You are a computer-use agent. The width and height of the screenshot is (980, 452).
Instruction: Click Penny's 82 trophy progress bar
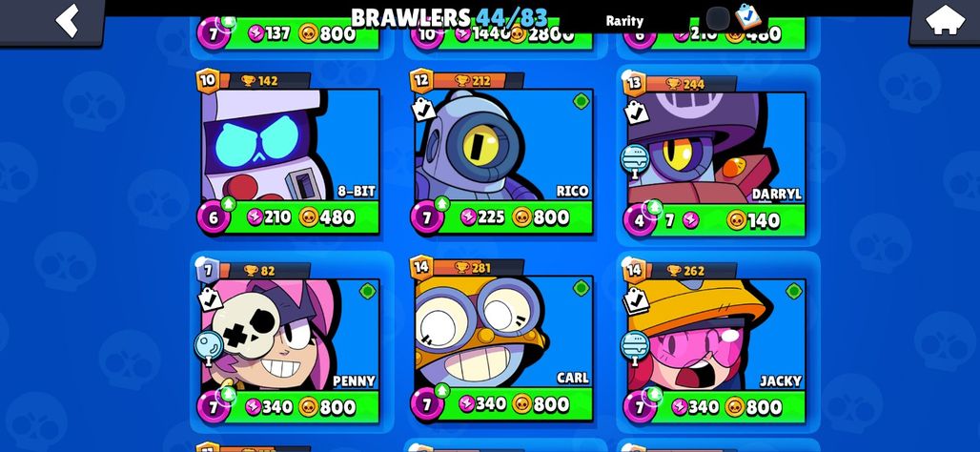pos(264,271)
